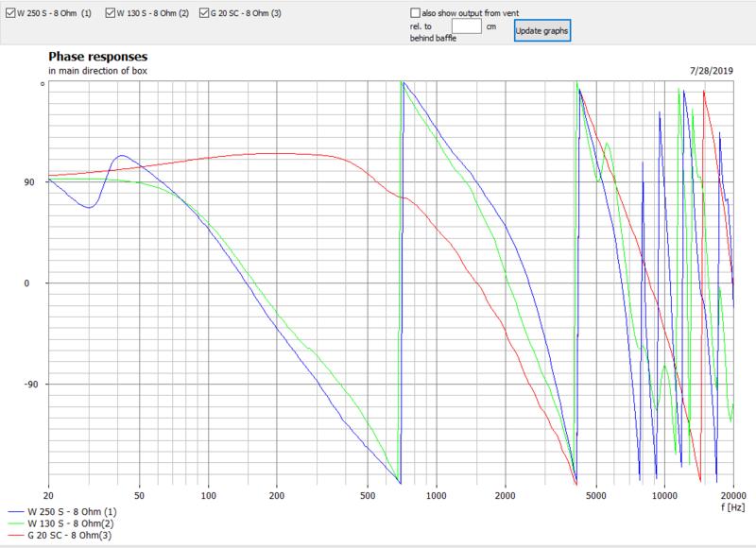
Task: Click the 20000 Hz frequency axis label
Action: 732,494
